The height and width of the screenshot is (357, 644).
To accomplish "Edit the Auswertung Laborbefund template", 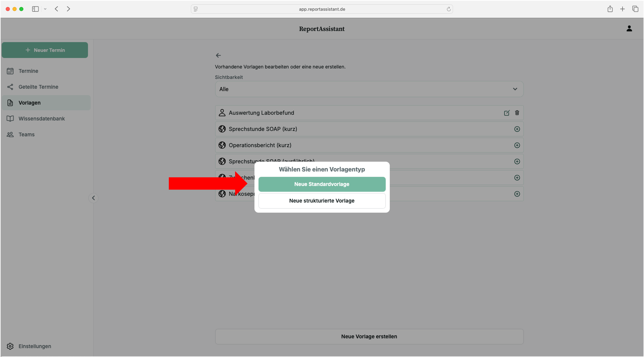I will tap(506, 113).
